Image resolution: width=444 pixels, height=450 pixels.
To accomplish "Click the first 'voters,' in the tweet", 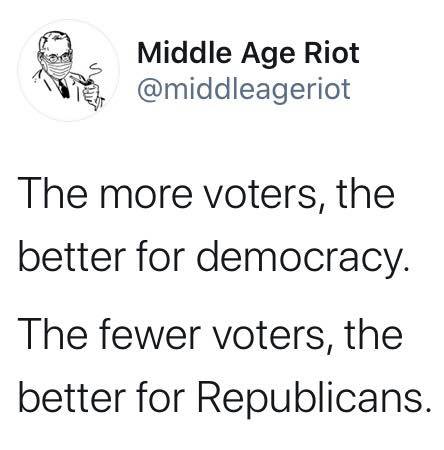I will (263, 197).
